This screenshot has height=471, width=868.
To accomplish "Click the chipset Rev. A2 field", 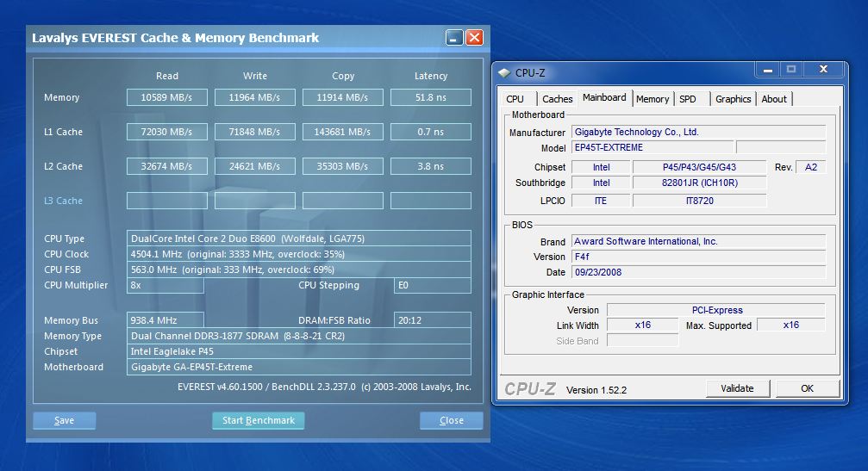I will coord(811,167).
